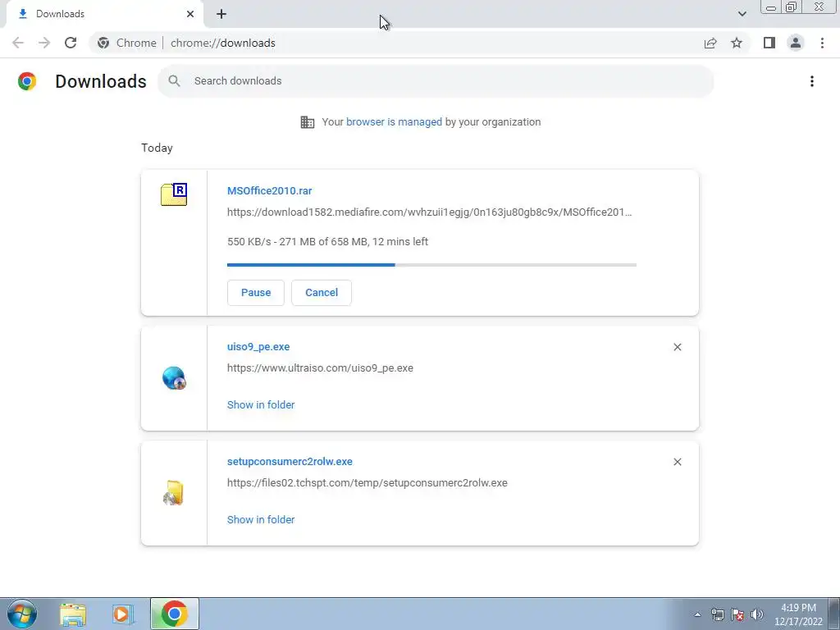Share this page via the share icon
Image resolution: width=840 pixels, height=630 pixels.
coord(710,43)
